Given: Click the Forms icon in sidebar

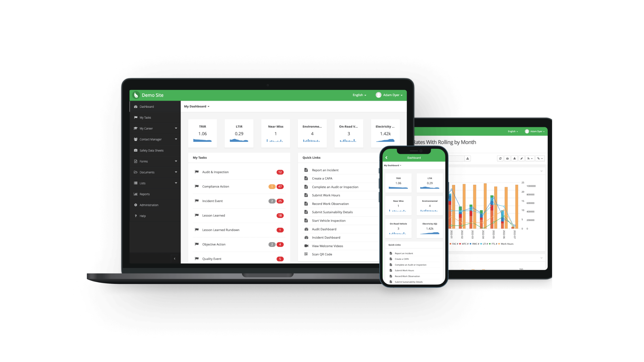Looking at the screenshot, I should [x=136, y=161].
